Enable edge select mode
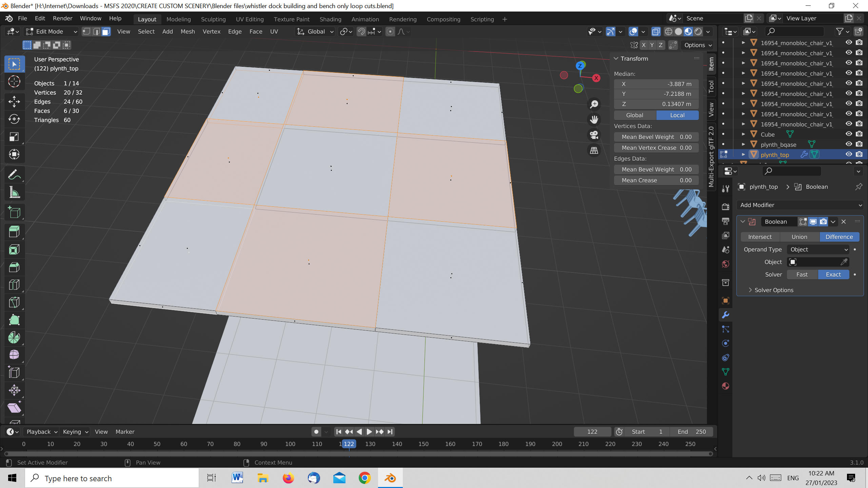 [x=96, y=32]
